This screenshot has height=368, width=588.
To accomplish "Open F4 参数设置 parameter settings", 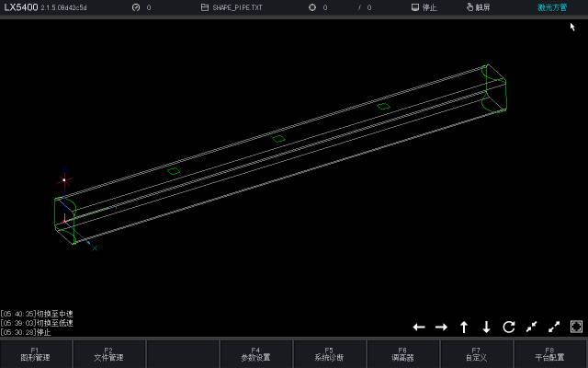I will (x=255, y=354).
